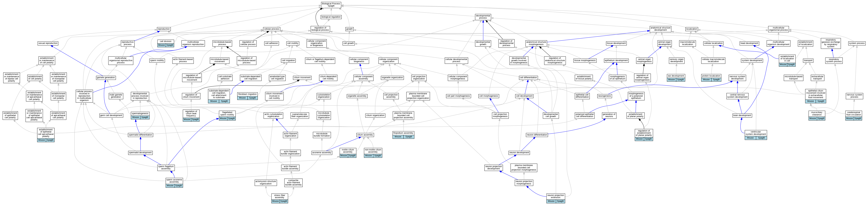Click the 'fibroblast migration' node
The width and height of the screenshot is (868, 205).
click(248, 96)
